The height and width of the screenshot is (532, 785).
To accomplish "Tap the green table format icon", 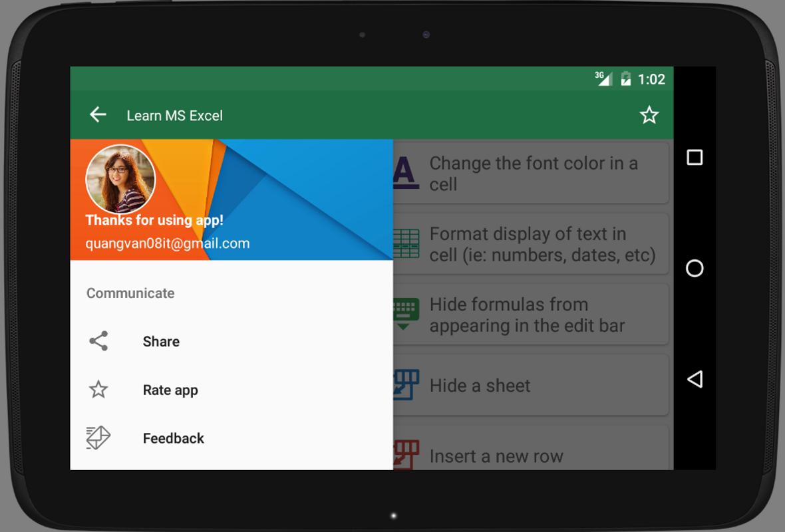I will [406, 244].
